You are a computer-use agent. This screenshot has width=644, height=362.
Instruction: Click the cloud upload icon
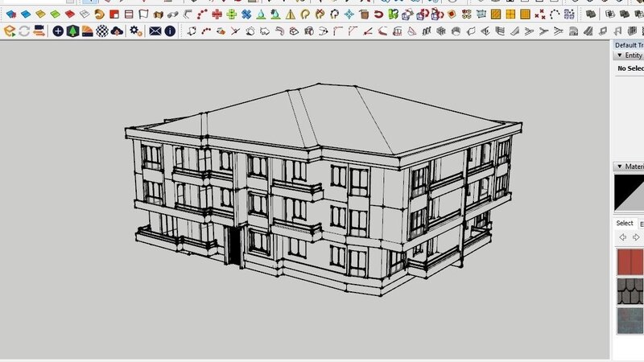click(118, 31)
